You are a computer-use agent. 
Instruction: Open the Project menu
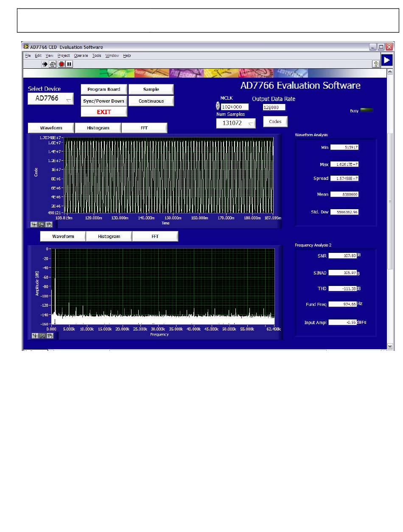point(64,56)
